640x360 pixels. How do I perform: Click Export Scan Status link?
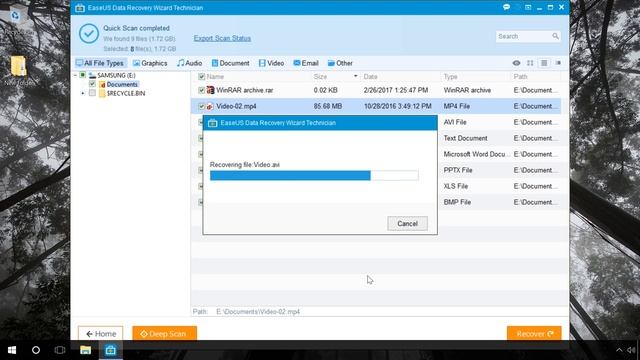pos(222,38)
